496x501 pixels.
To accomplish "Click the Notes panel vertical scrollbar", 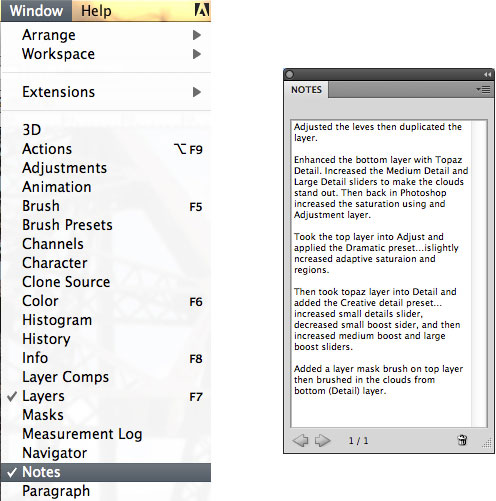I will 479,273.
